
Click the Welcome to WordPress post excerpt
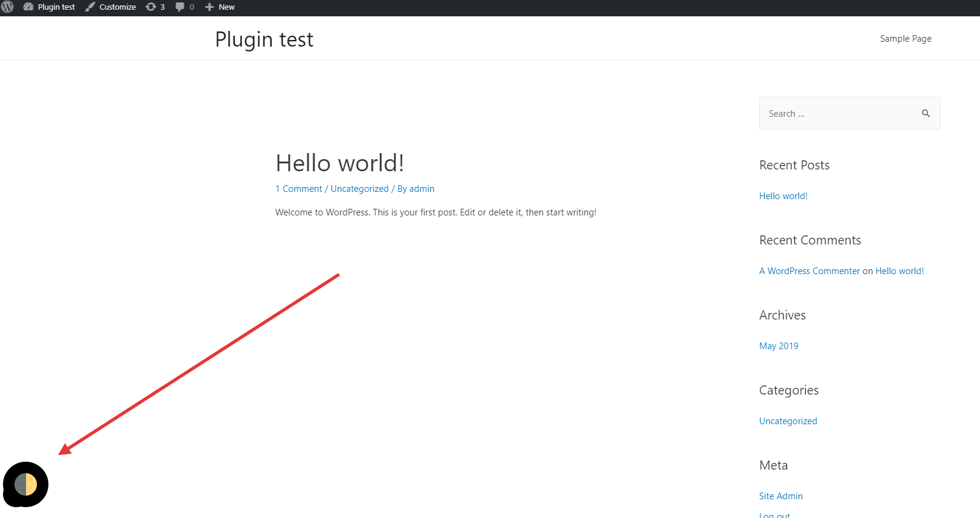click(436, 212)
